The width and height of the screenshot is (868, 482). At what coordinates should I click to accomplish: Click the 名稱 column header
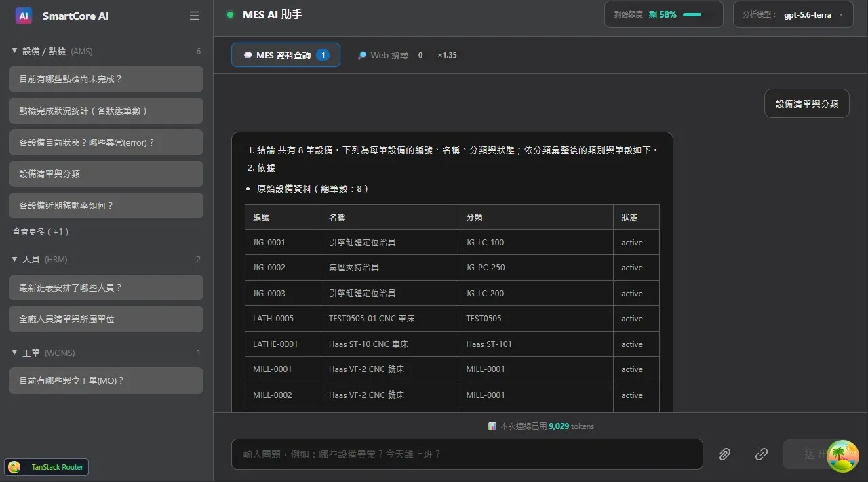(x=389, y=217)
